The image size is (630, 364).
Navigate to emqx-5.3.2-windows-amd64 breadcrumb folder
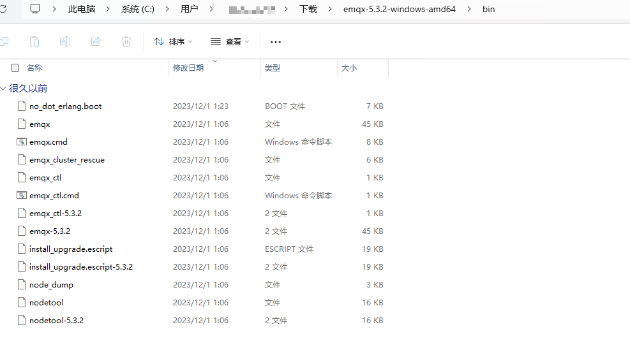click(x=400, y=9)
